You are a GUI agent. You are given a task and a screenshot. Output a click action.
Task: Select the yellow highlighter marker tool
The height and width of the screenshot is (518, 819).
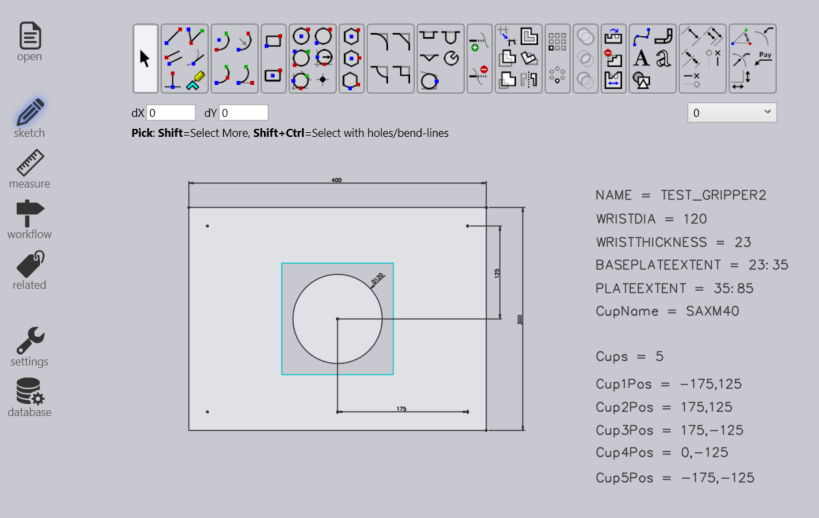(x=196, y=78)
